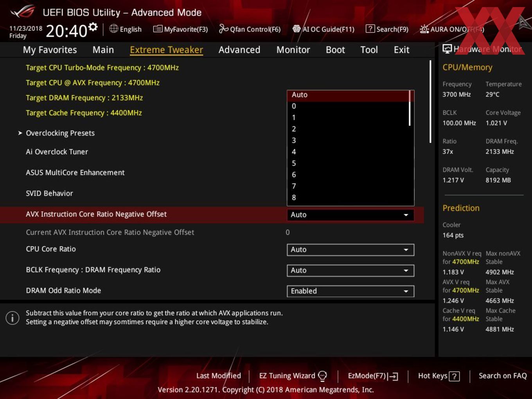The width and height of the screenshot is (532, 399).
Task: Choose offset value 7 in list
Action: (x=348, y=186)
